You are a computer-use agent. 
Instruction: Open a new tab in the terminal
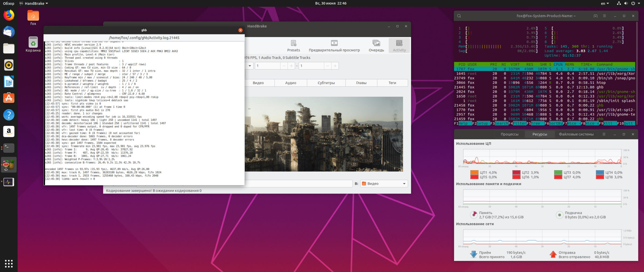coord(595,16)
